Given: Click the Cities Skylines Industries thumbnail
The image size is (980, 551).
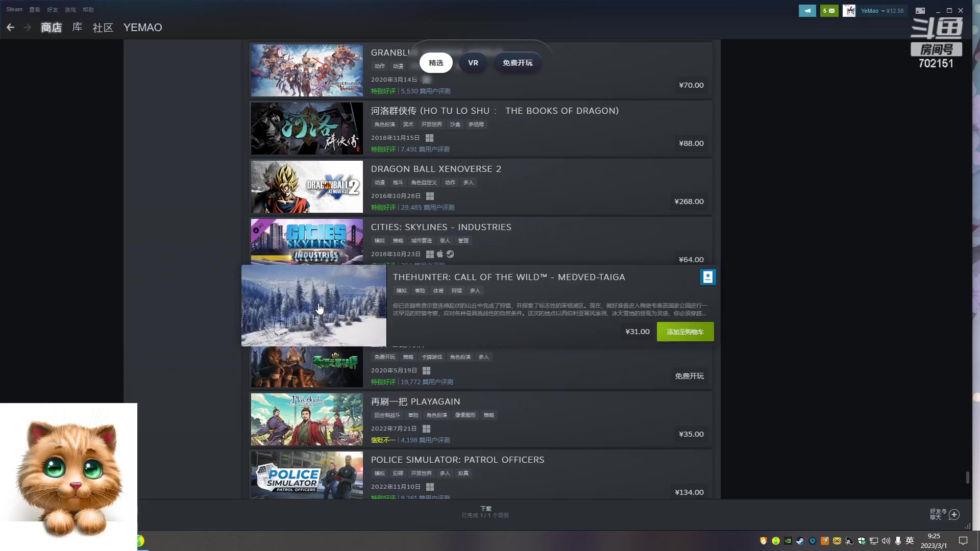Looking at the screenshot, I should point(307,241).
